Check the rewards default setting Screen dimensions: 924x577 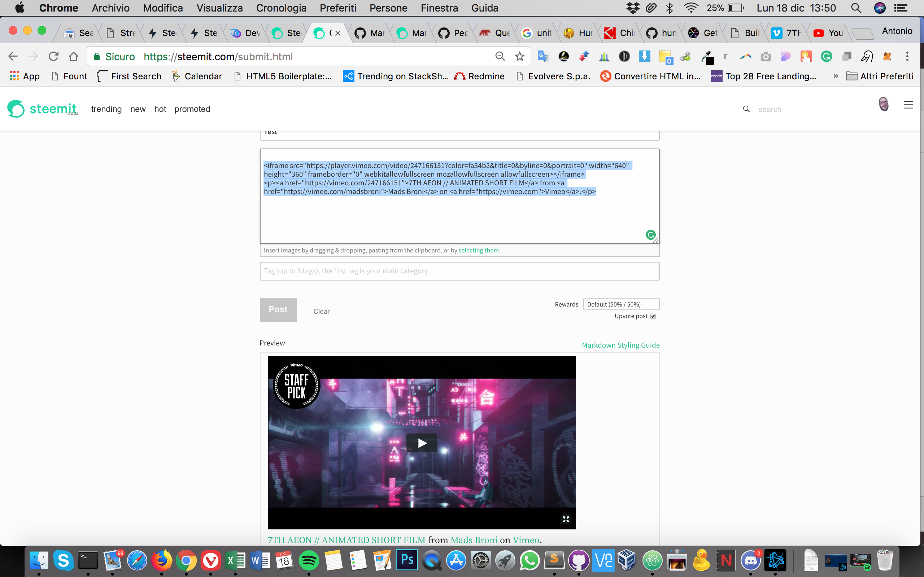point(620,304)
